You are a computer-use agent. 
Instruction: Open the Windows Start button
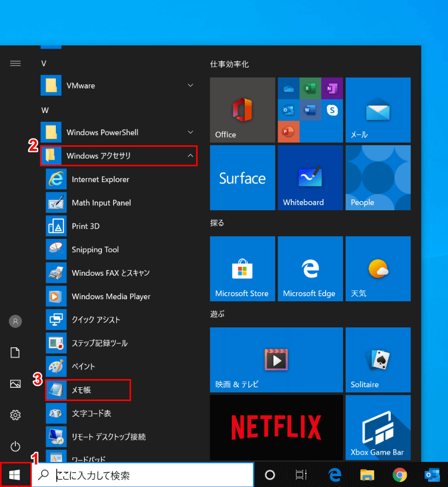(15, 475)
